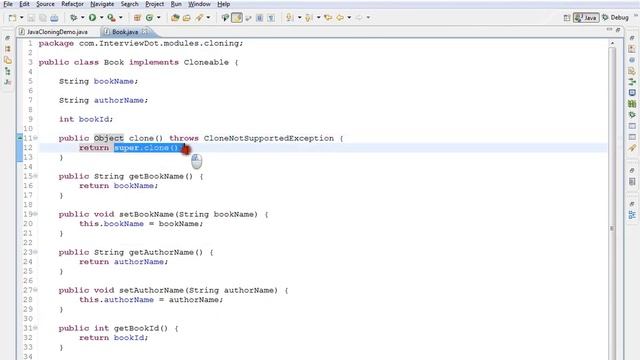Click the Search flashlight toolbar icon

point(199,18)
